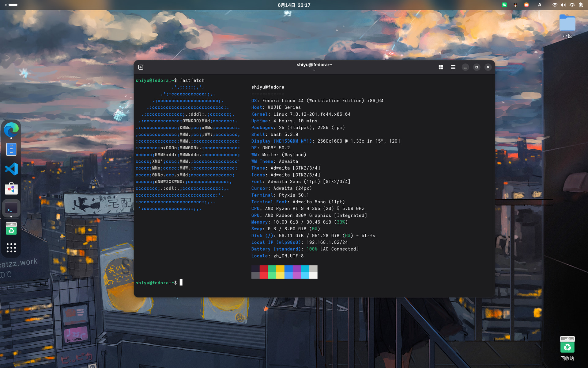The height and width of the screenshot is (368, 588).
Task: Launch Visual Studio Code from the dock
Action: (11, 169)
